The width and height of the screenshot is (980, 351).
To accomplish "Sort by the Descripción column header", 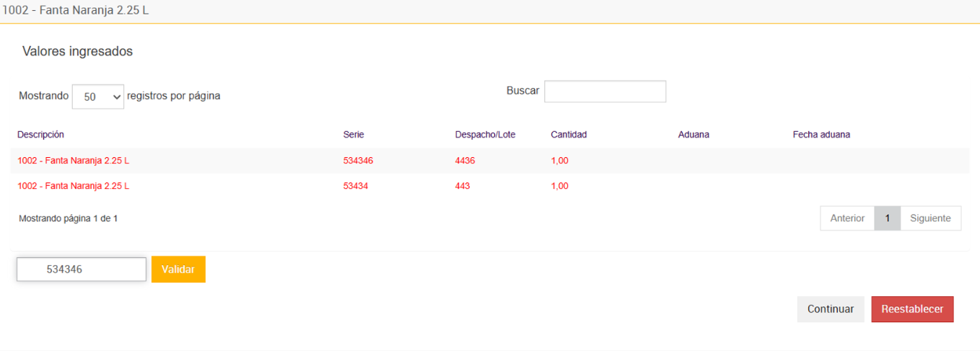I will pyautogui.click(x=41, y=135).
